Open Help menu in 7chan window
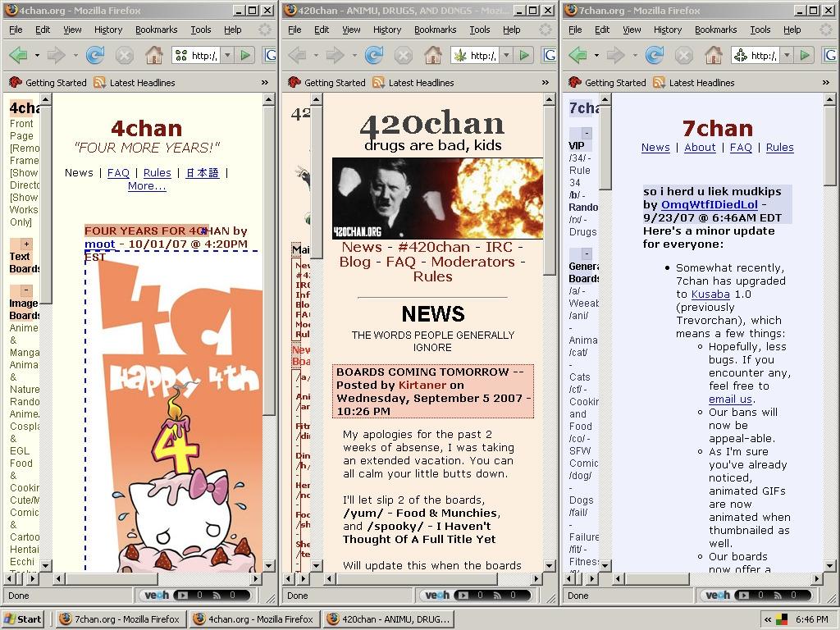Image resolution: width=840 pixels, height=630 pixels. [792, 30]
